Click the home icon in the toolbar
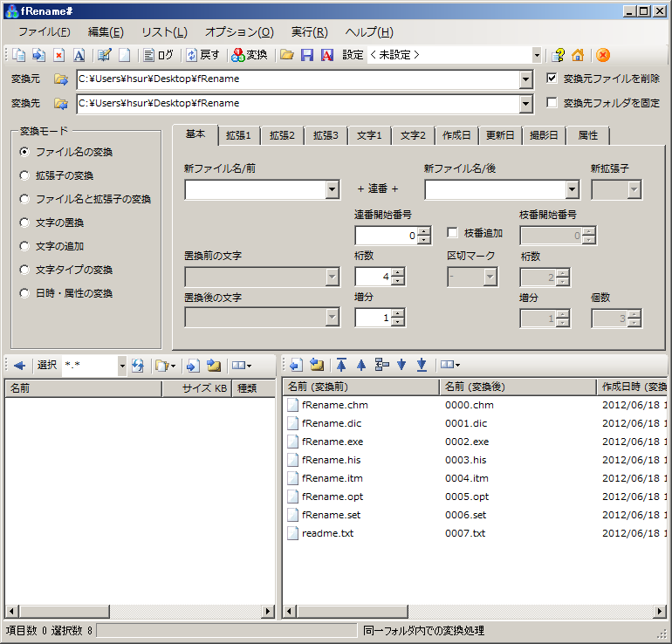 (x=578, y=55)
